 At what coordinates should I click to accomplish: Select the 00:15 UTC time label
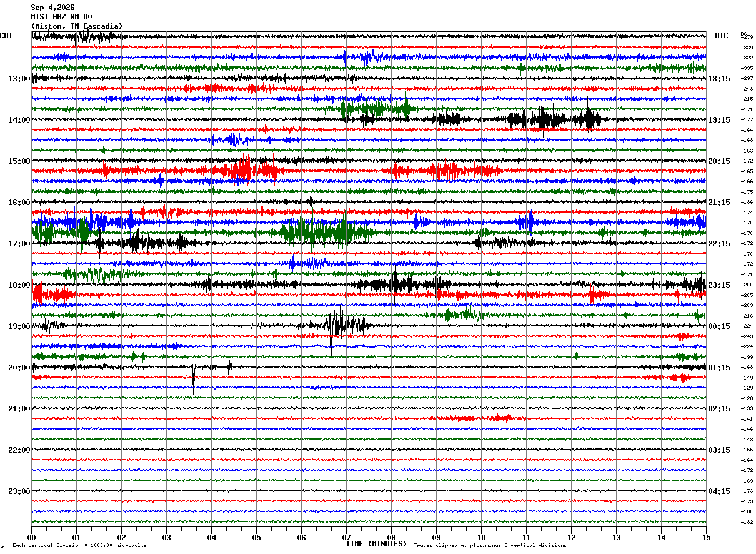pyautogui.click(x=719, y=326)
